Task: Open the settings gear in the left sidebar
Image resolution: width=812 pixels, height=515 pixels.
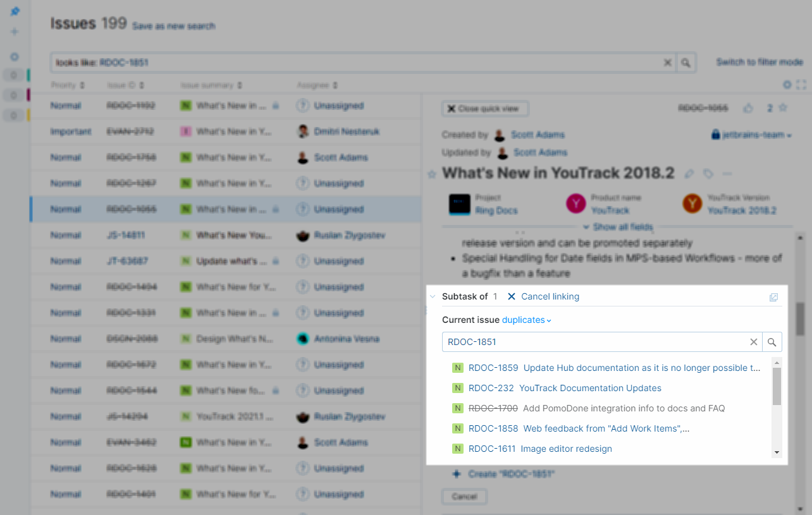Action: pos(14,56)
